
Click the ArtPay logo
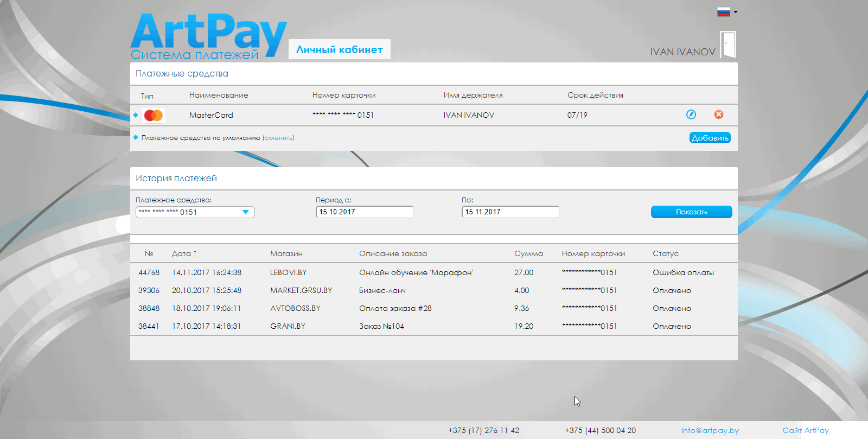pyautogui.click(x=208, y=36)
